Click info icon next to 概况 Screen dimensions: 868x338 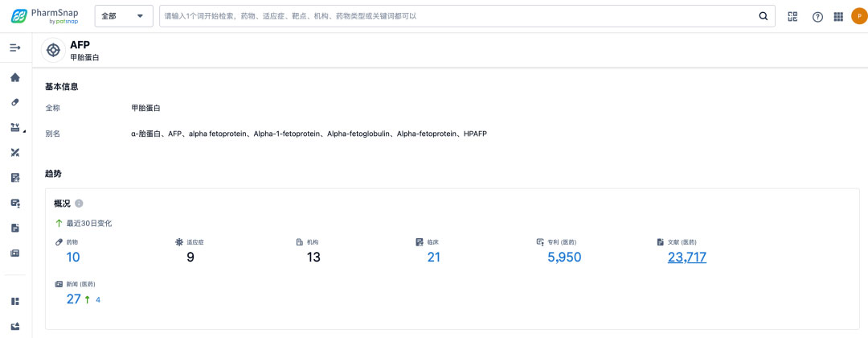click(x=79, y=204)
